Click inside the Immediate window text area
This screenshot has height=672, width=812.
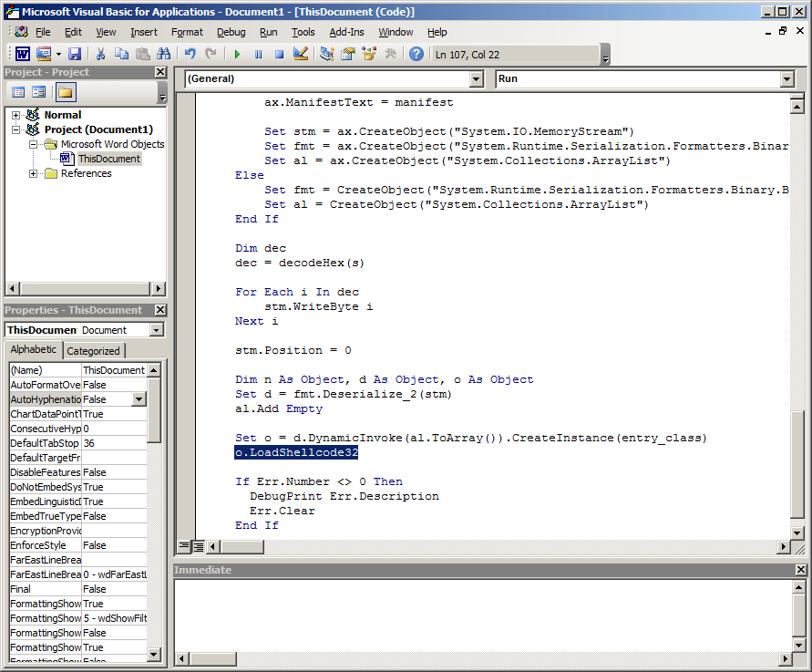pyautogui.click(x=483, y=615)
